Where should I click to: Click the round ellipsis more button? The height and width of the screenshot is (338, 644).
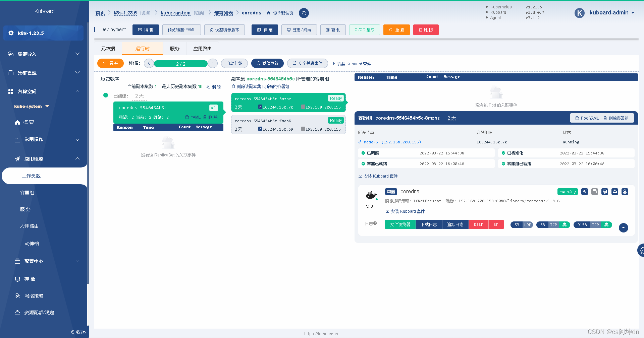click(x=623, y=228)
